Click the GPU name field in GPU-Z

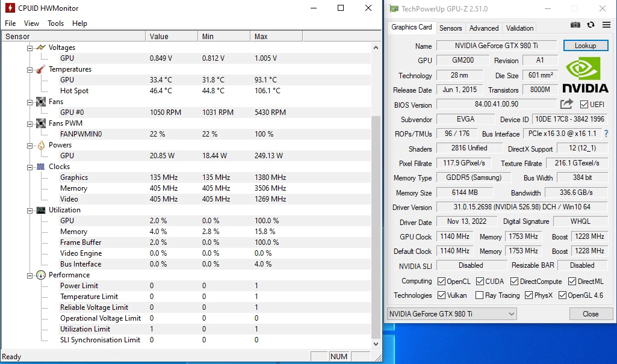(x=497, y=46)
